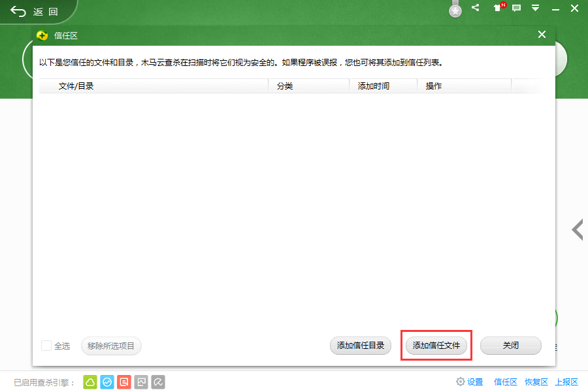The image size is (588, 392).
Task: Tick the 全选 checkbox
Action: [x=46, y=346]
